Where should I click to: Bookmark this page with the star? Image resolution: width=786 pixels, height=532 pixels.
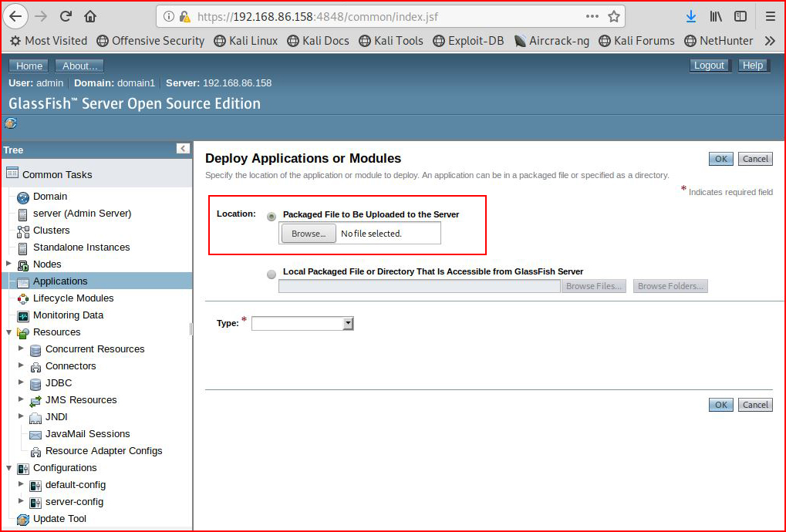[613, 16]
